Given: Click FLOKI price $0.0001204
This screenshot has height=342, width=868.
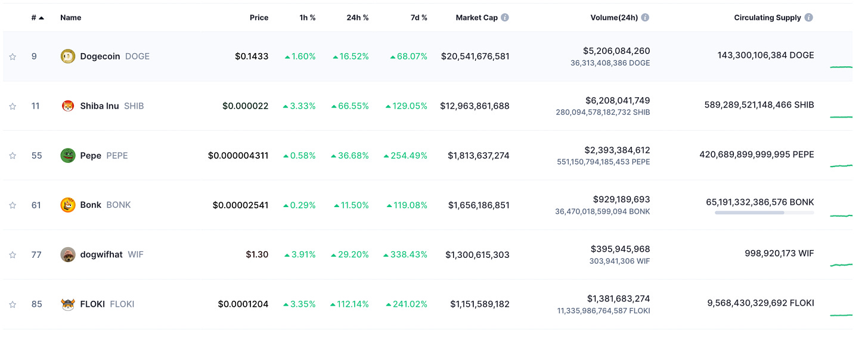Looking at the screenshot, I should pyautogui.click(x=243, y=304).
